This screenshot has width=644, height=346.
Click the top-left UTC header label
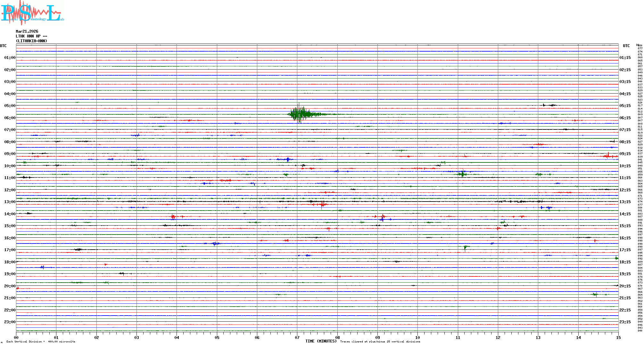[3, 46]
